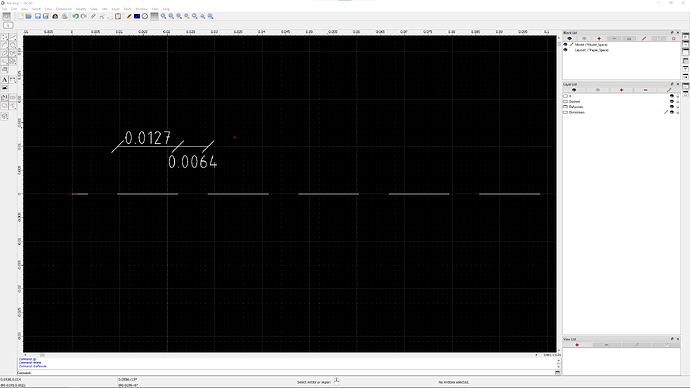Click the scissors Cut icon

tap(102, 16)
